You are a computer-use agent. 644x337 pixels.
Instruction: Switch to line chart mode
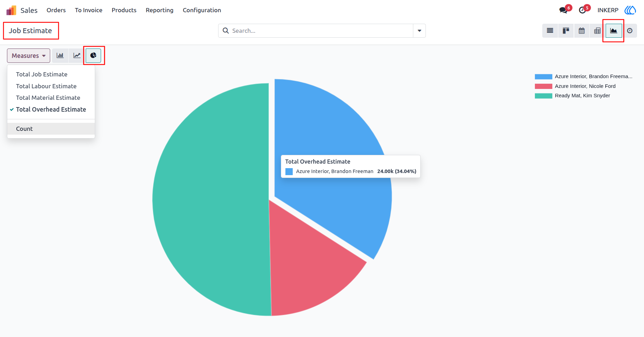click(77, 55)
